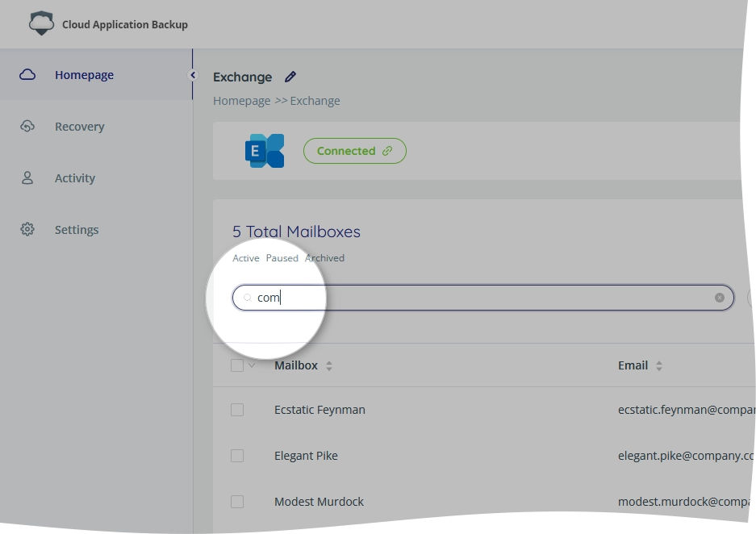Clear the search field with X icon

point(720,298)
